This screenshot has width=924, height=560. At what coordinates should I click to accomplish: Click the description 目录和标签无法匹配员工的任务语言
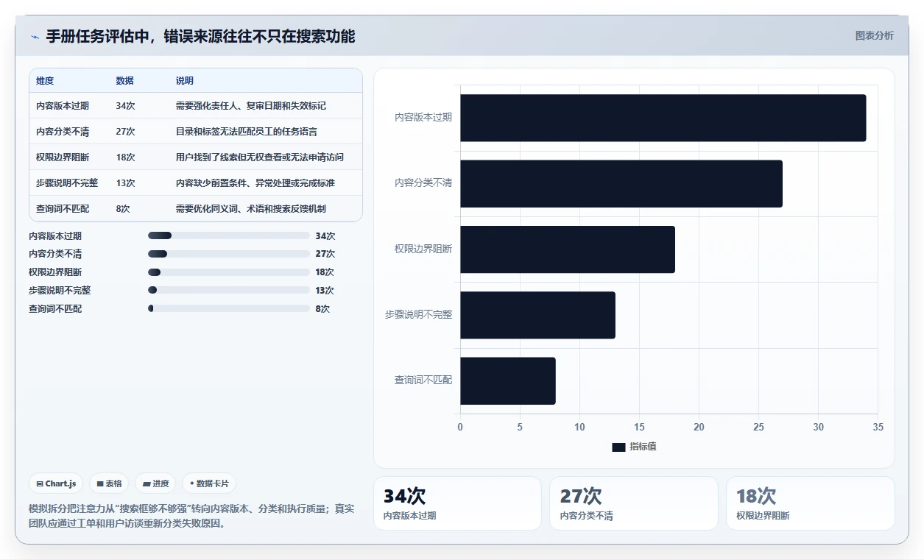click(247, 132)
